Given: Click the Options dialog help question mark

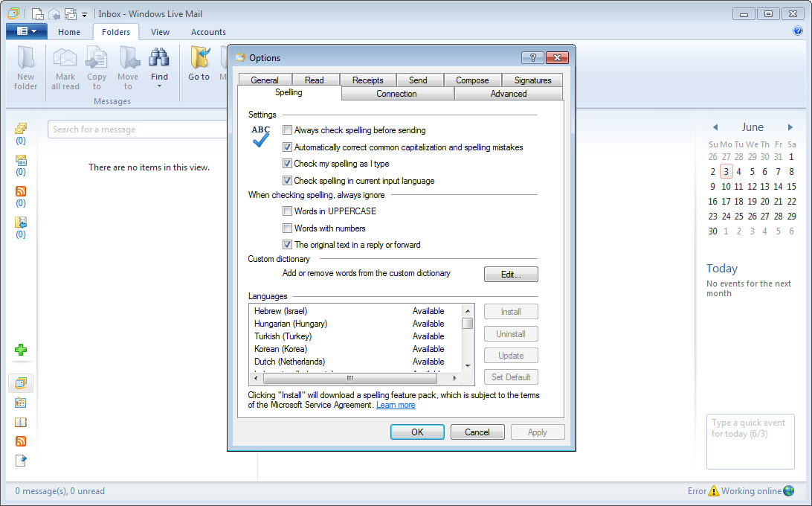Looking at the screenshot, I should [x=532, y=58].
